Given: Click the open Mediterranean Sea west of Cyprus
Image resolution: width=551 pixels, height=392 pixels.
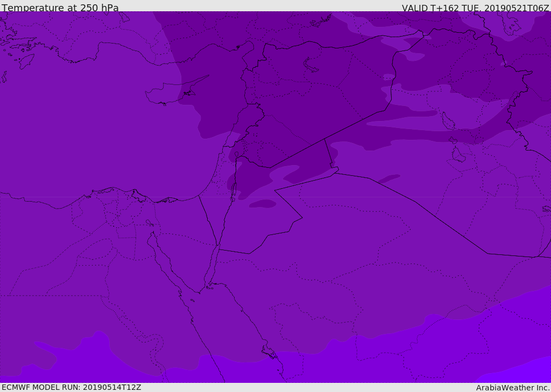Looking at the screenshot, I should pyautogui.click(x=81, y=118).
